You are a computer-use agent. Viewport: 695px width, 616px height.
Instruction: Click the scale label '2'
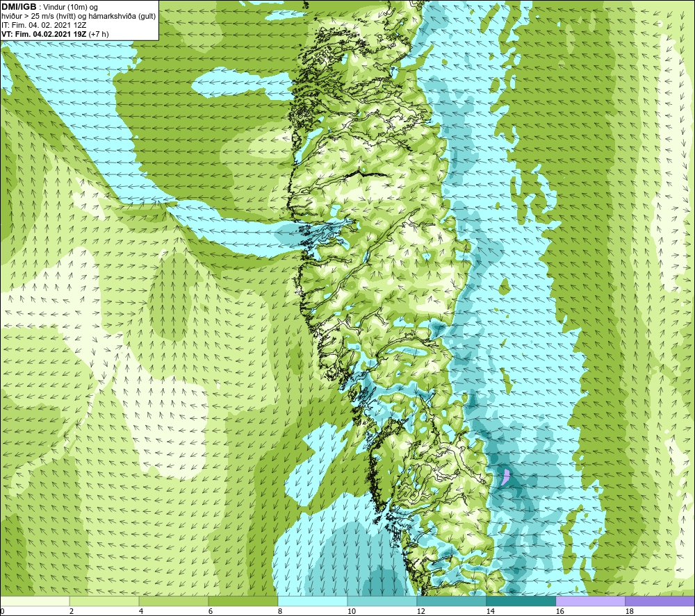pyautogui.click(x=72, y=612)
